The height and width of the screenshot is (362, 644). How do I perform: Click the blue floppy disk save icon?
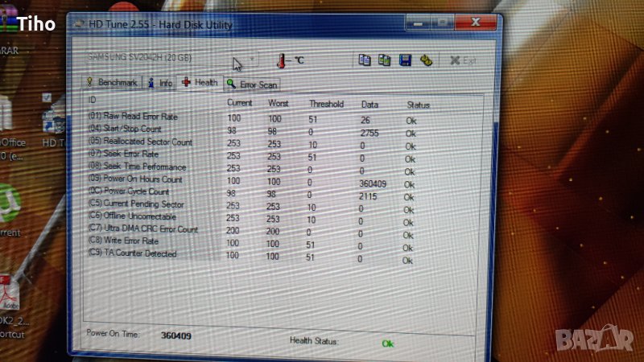pos(405,60)
